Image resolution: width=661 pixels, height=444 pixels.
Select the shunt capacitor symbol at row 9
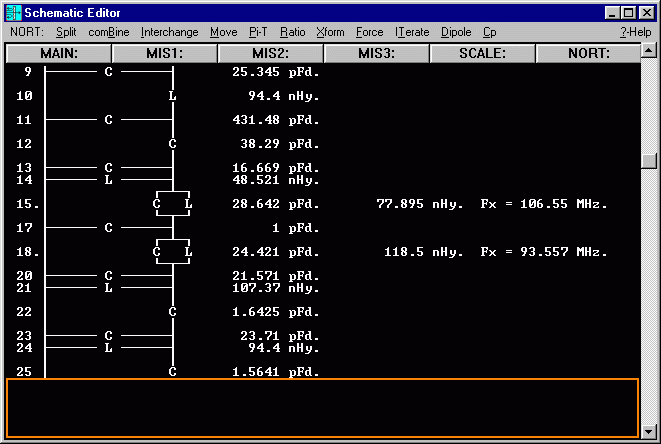109,72
